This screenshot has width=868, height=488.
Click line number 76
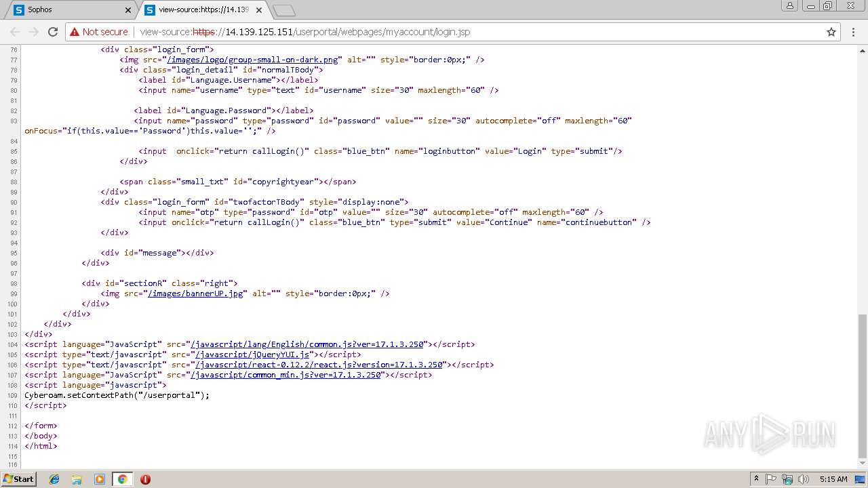pos(14,49)
